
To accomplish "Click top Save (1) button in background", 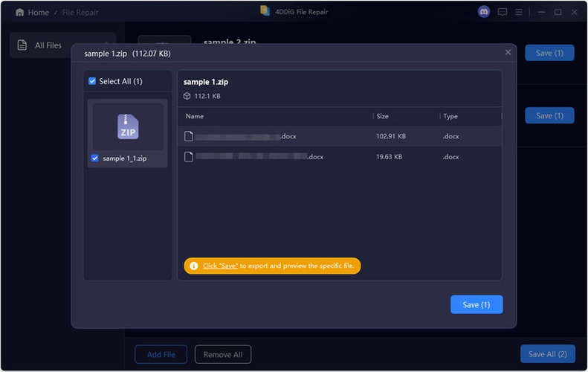I will pyautogui.click(x=549, y=53).
